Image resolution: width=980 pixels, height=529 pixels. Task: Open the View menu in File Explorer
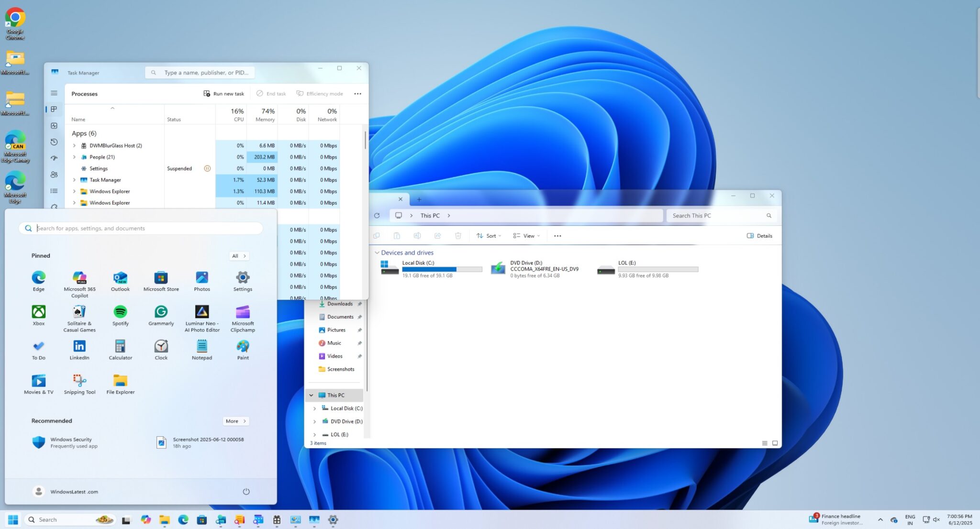tap(525, 235)
